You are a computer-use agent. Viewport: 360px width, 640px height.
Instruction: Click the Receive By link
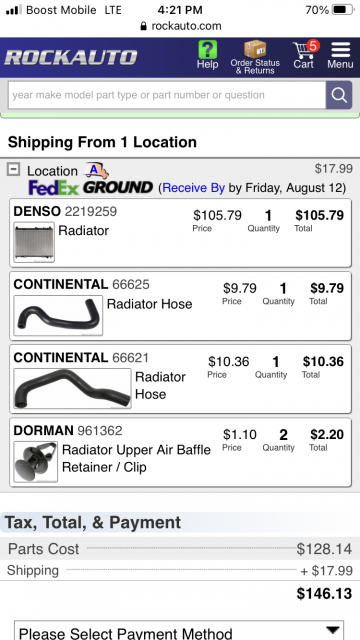(x=193, y=188)
